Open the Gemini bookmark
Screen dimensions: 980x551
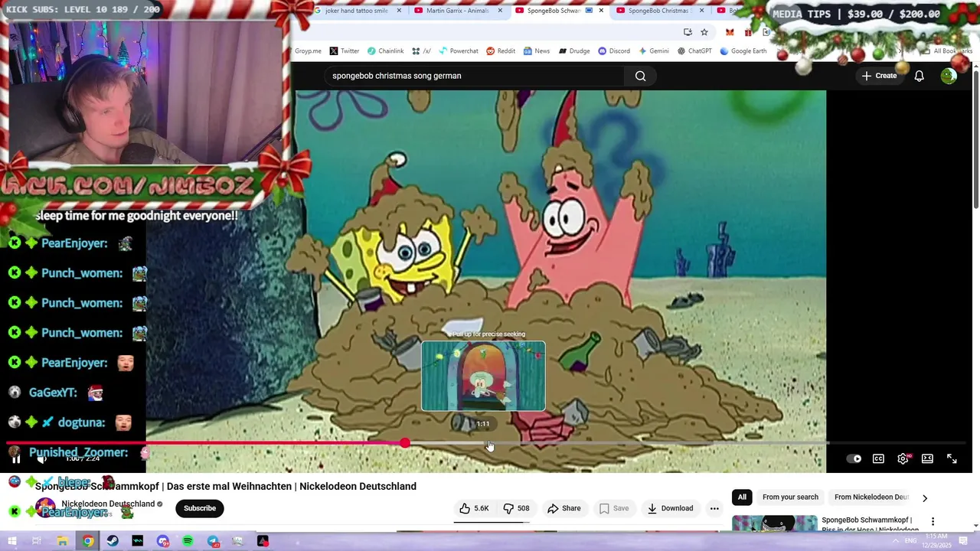coord(653,51)
